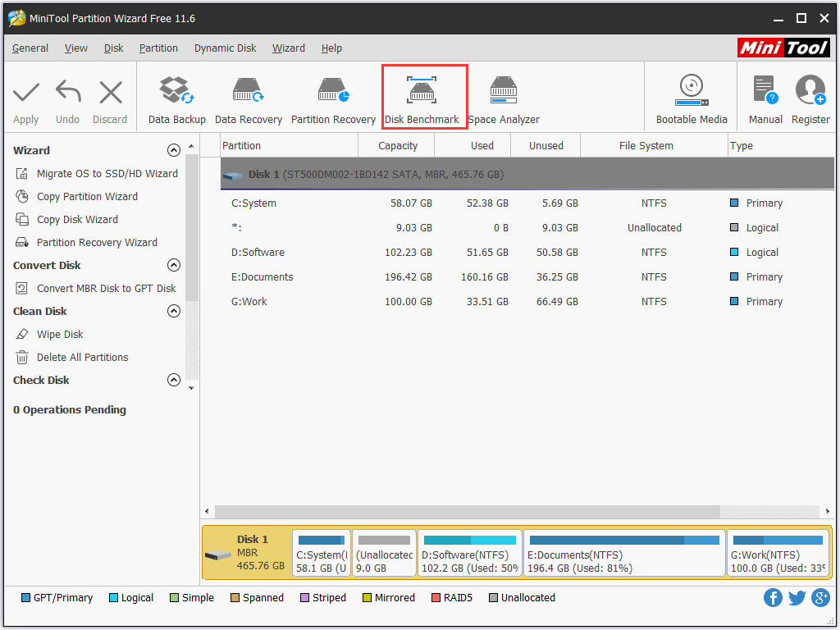Click the horizontal scrollbar left arrow

tap(208, 511)
